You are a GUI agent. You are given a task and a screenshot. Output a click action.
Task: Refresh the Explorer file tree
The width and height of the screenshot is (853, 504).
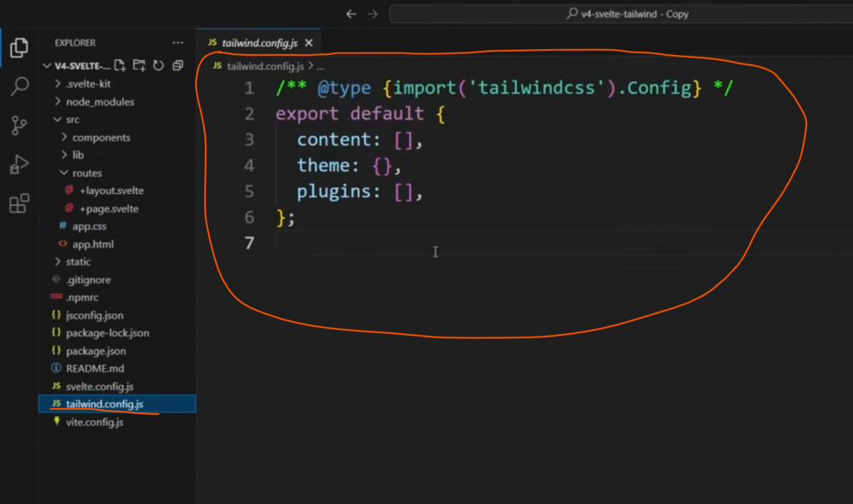pyautogui.click(x=158, y=66)
